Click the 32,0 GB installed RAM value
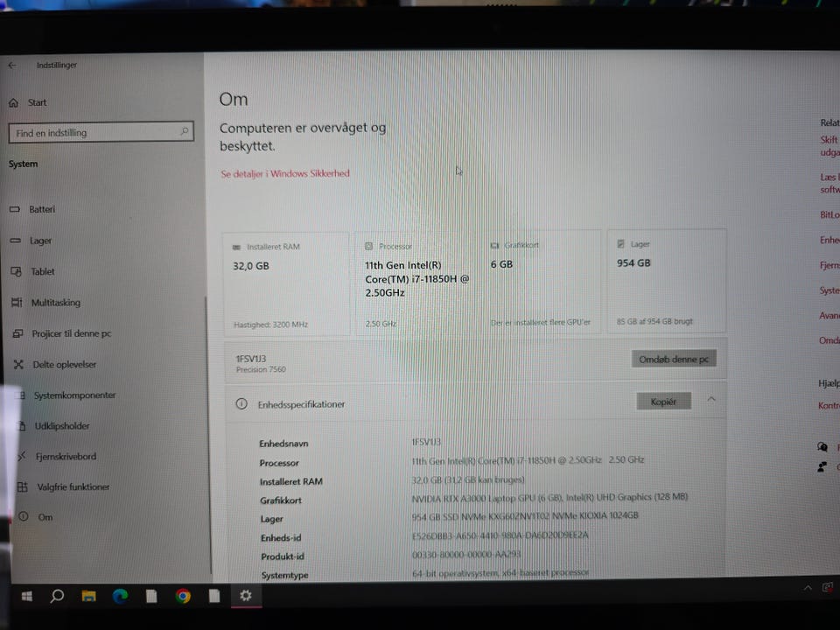This screenshot has height=630, width=840. [467, 479]
